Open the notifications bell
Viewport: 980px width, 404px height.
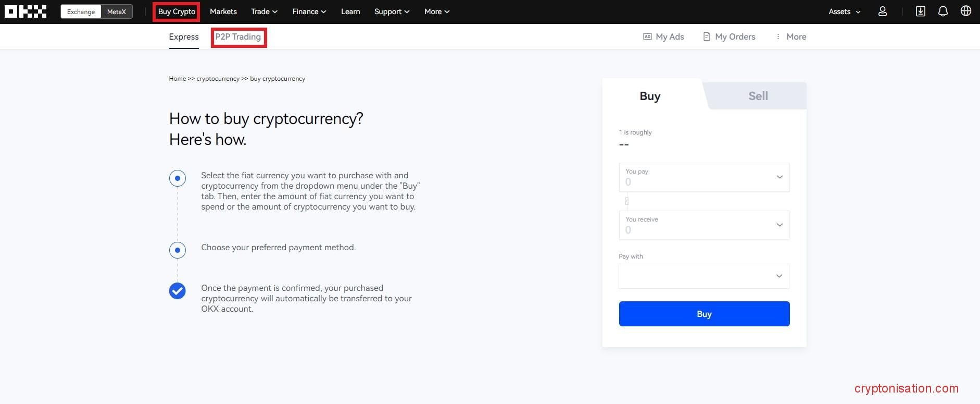coord(943,11)
